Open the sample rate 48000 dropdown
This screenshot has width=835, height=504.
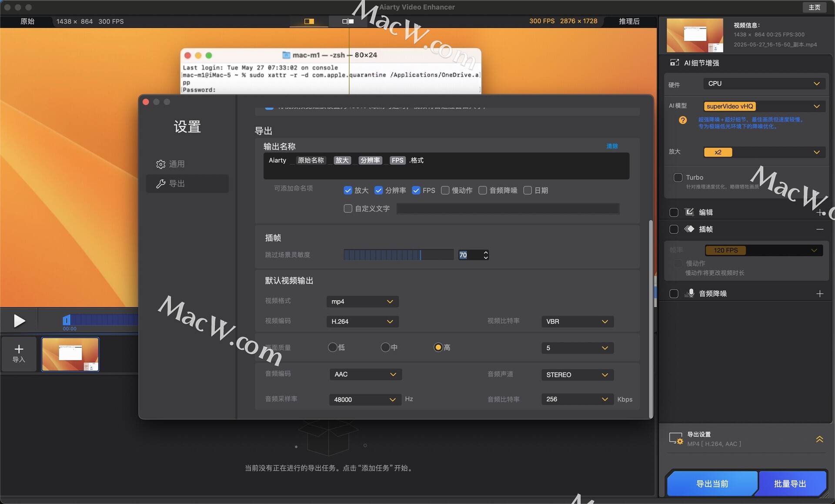tap(365, 400)
